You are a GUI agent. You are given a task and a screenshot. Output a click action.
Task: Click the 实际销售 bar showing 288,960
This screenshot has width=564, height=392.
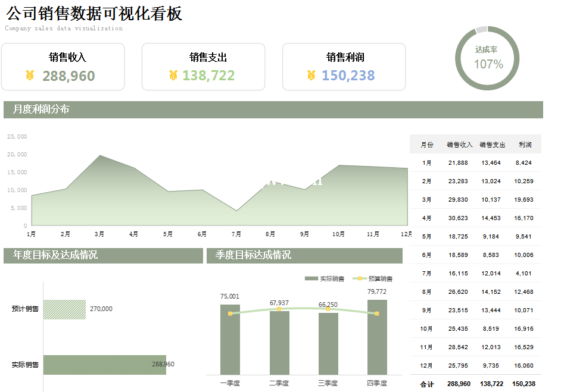[x=104, y=365]
